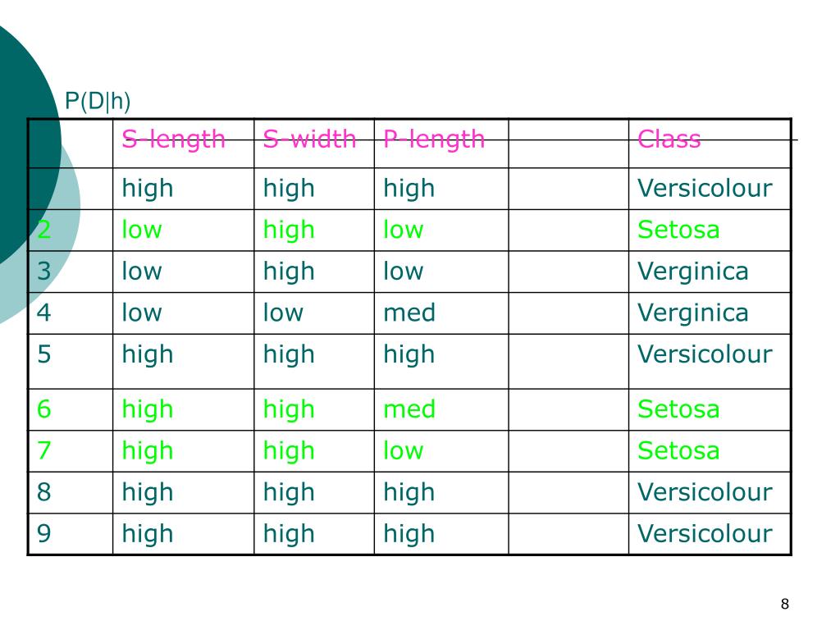This screenshot has width=840, height=630.
Task: Click Versicolour in row 5
Action: (705, 354)
